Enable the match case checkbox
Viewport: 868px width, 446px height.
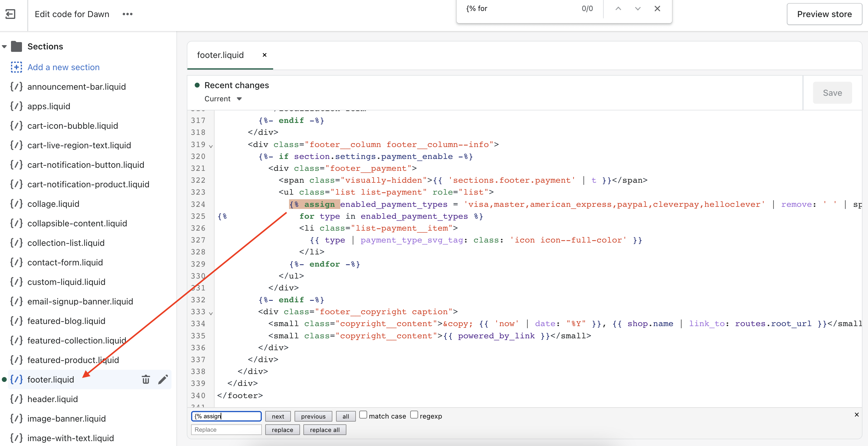363,415
